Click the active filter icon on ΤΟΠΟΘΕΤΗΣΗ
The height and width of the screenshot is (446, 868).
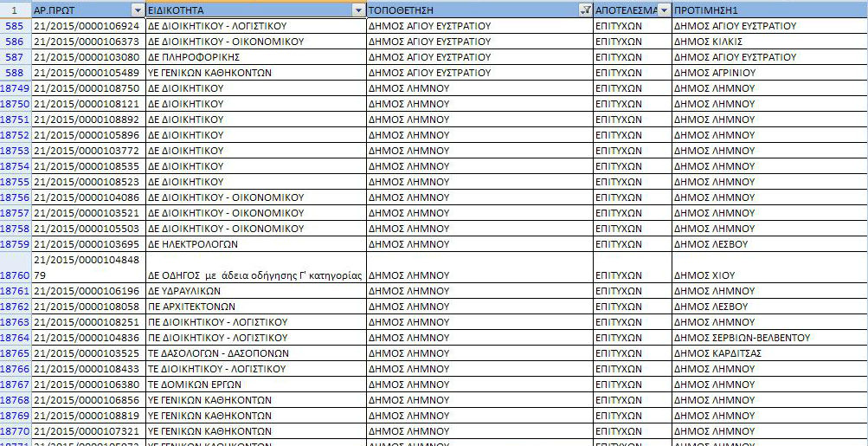coord(585,10)
